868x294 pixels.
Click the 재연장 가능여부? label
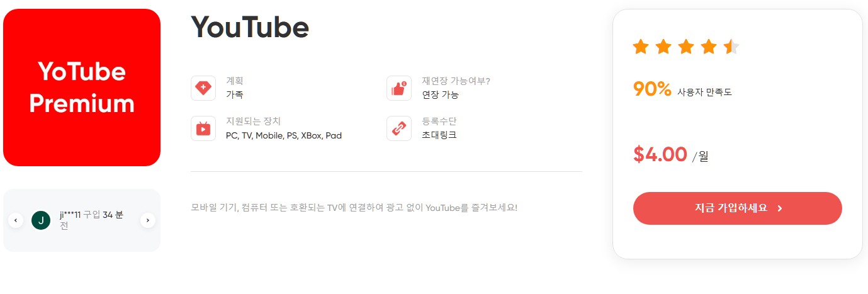click(x=456, y=81)
